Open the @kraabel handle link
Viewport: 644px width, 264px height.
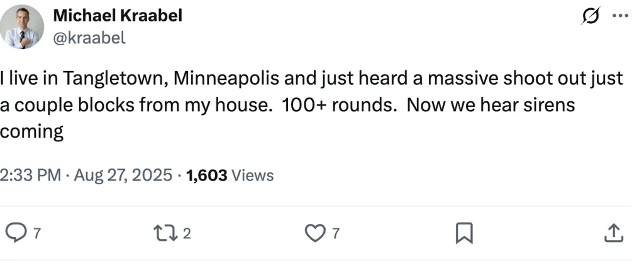click(90, 37)
